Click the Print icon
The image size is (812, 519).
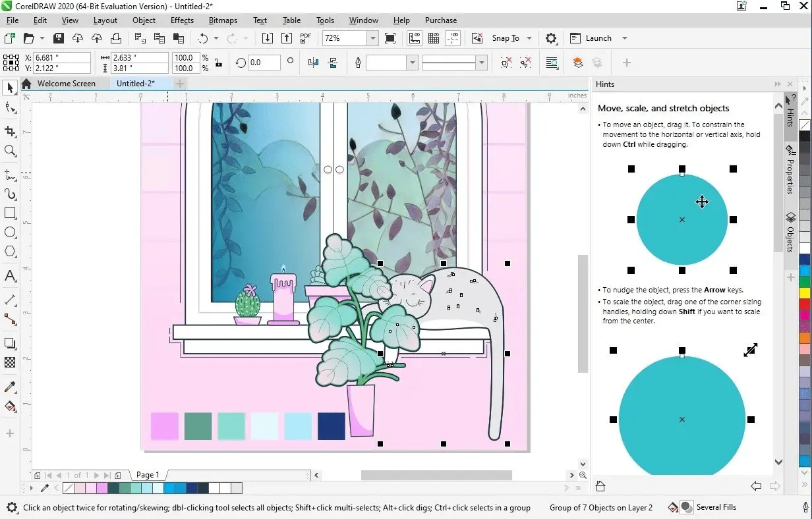[116, 38]
